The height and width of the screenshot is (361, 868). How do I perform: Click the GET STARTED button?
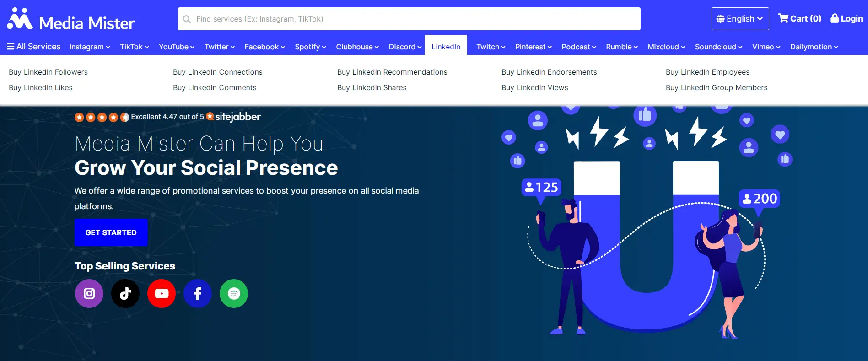pyautogui.click(x=111, y=232)
